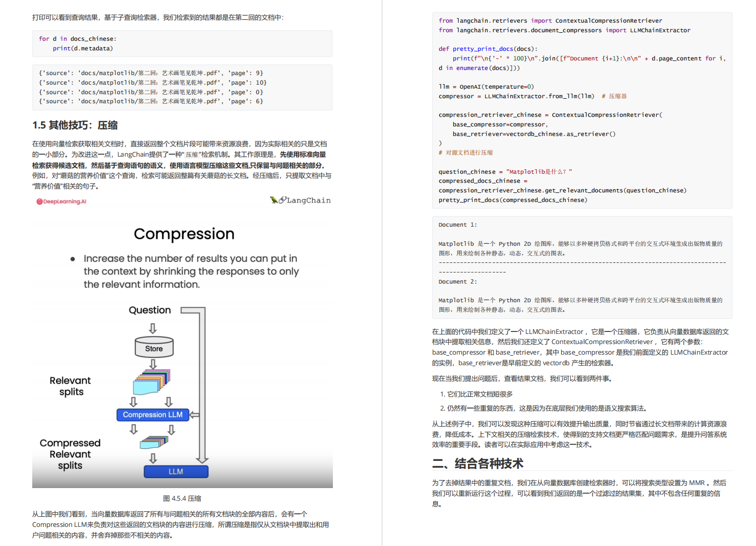
Task: Click the line 'llm = OpenAI(temperature=0)'
Action: pos(486,87)
